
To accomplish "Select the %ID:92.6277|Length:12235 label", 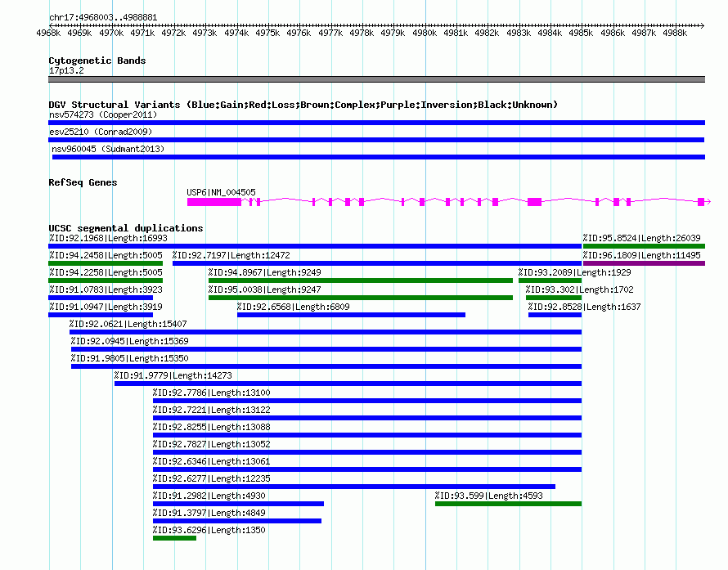I will coord(212,478).
